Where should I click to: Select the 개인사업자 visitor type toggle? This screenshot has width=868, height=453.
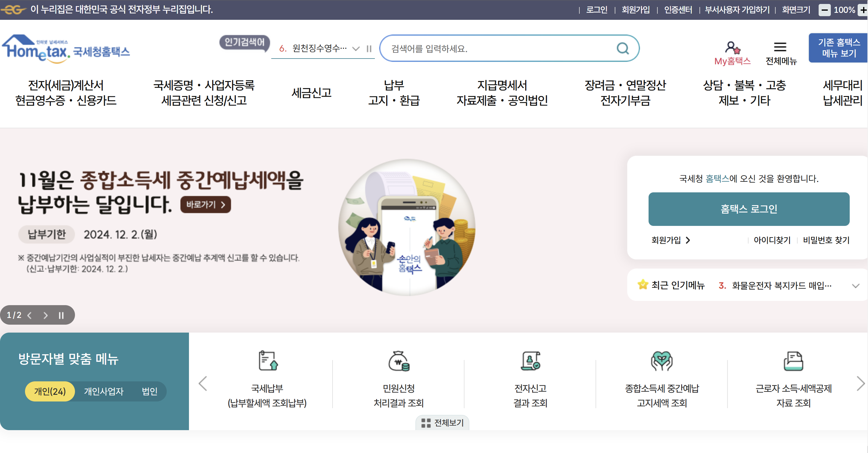[103, 391]
